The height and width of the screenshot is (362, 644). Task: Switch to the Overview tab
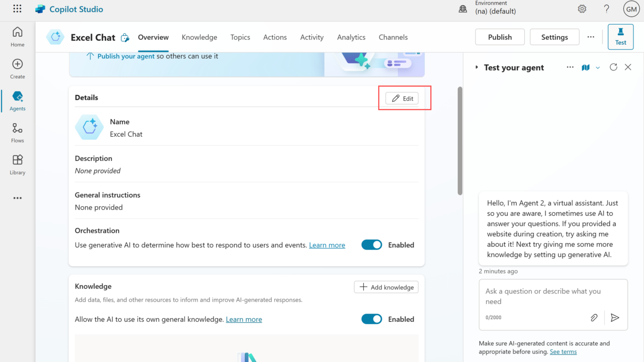coord(153,37)
